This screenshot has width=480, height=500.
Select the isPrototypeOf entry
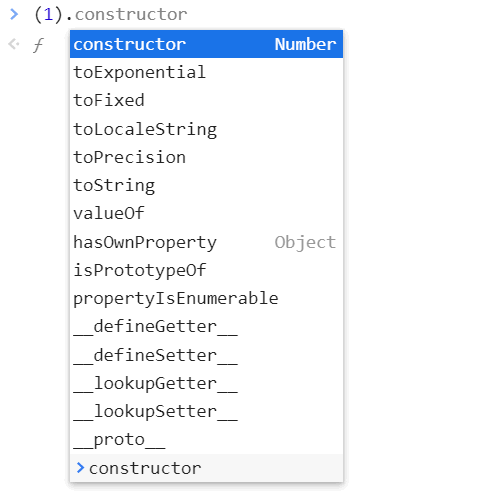(206, 270)
